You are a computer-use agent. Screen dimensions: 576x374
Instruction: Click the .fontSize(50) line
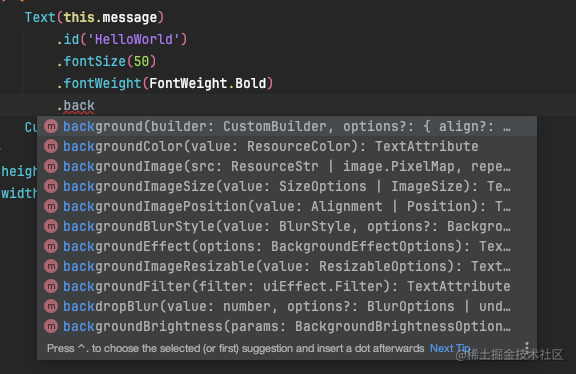point(107,61)
